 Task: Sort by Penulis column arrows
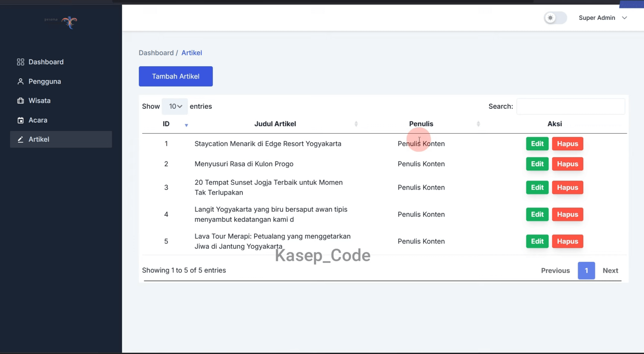[x=478, y=124]
